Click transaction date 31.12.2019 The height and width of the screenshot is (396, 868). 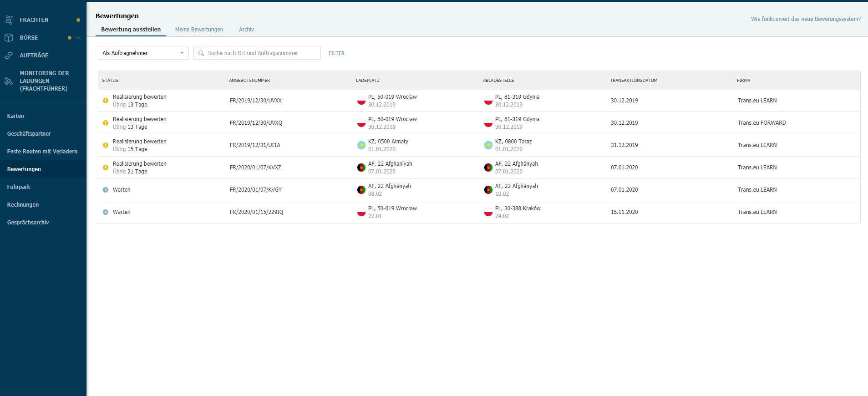tap(624, 145)
